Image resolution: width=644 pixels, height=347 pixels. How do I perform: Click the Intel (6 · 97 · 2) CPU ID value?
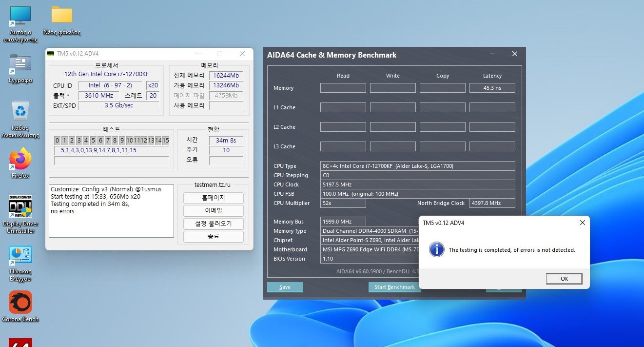coord(110,85)
